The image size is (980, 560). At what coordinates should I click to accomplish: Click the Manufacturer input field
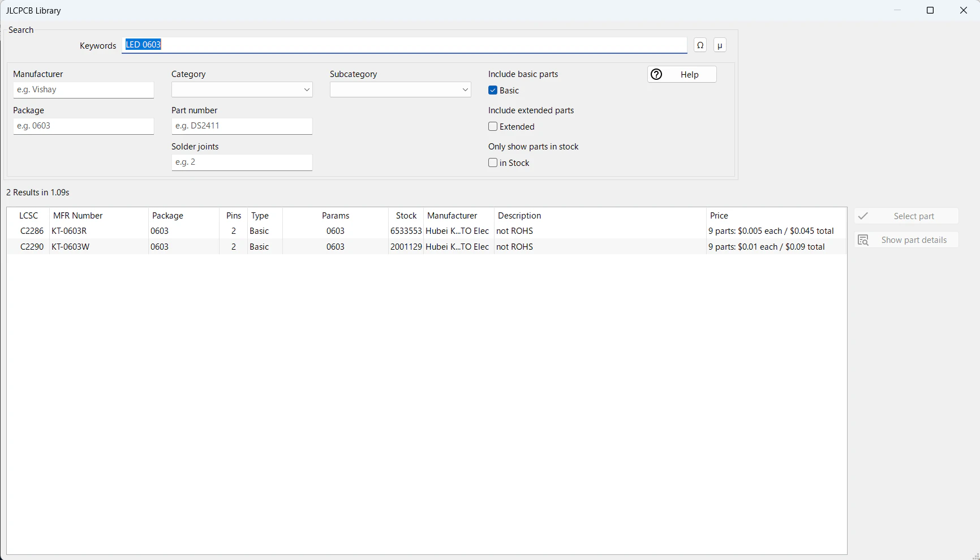pyautogui.click(x=84, y=90)
